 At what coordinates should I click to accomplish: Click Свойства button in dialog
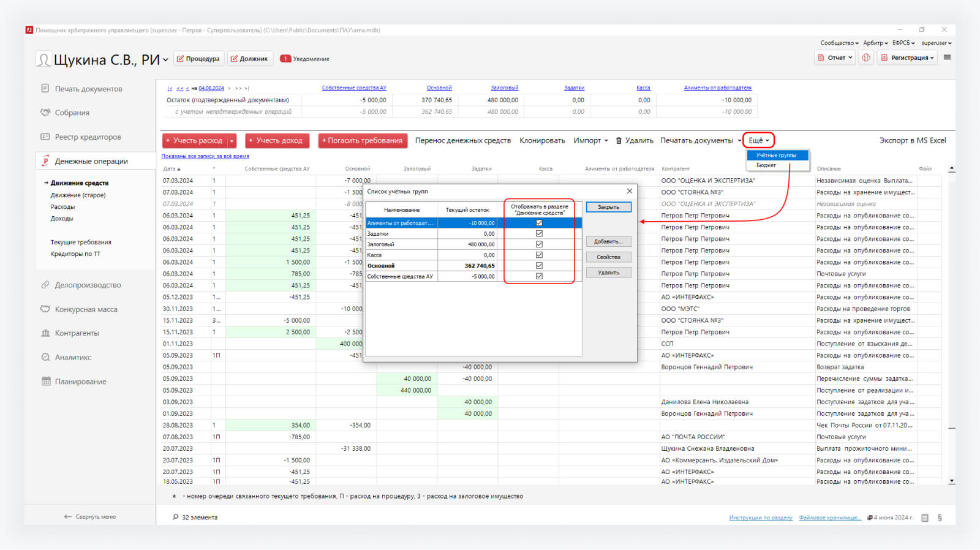608,257
